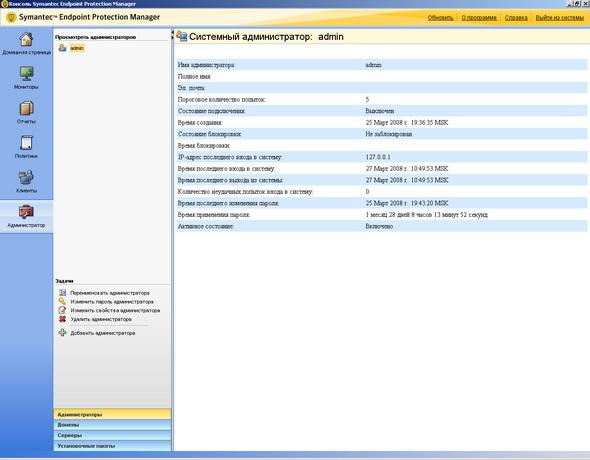Click the Не заблокирован status value
Screen dimensions: 590x460
[x=389, y=134]
